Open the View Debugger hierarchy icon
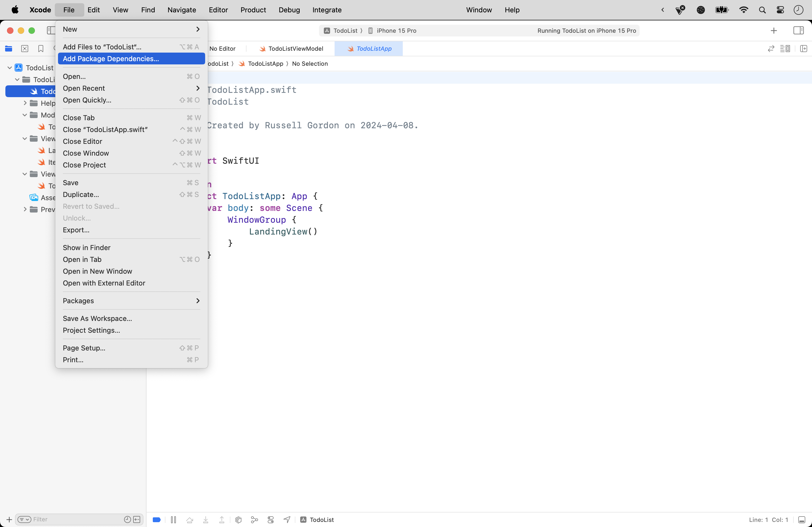This screenshot has width=812, height=527. click(x=238, y=519)
